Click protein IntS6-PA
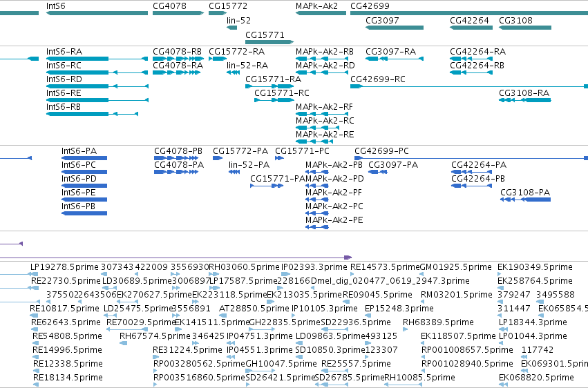The image size is (588, 388). click(x=79, y=151)
